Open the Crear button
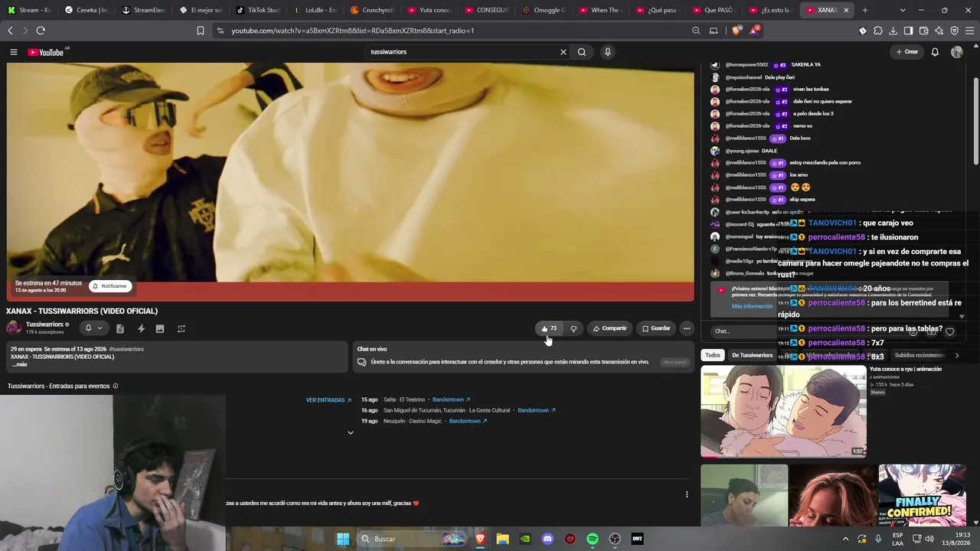 tap(906, 52)
